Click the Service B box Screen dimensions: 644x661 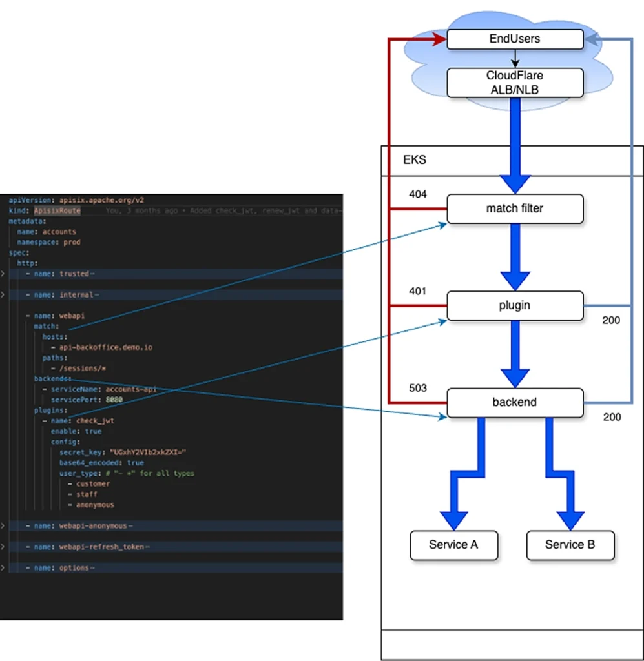(570, 545)
